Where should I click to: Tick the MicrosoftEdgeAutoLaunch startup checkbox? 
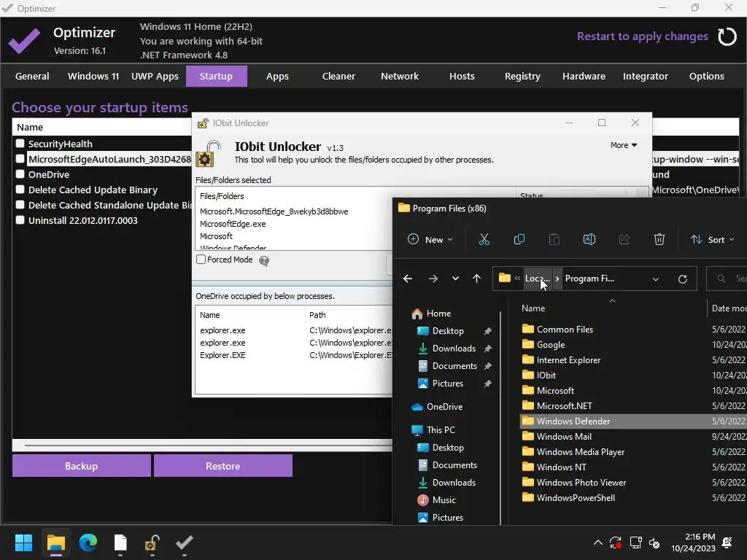(20, 158)
